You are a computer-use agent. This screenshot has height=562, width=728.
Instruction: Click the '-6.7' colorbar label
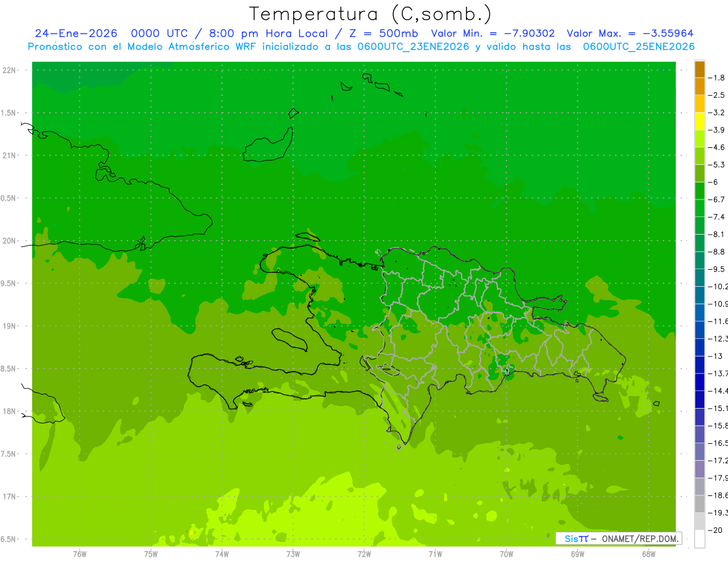(718, 199)
